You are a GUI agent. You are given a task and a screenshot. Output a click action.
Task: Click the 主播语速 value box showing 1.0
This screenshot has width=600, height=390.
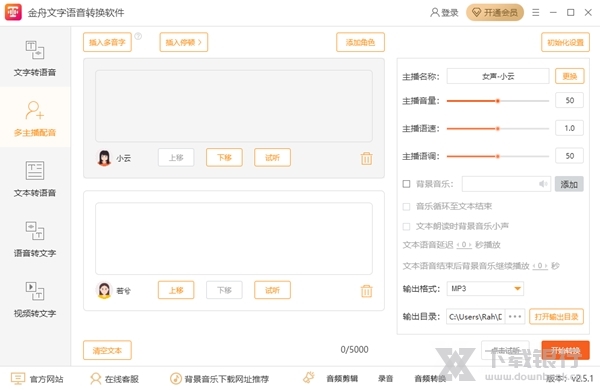pyautogui.click(x=569, y=128)
